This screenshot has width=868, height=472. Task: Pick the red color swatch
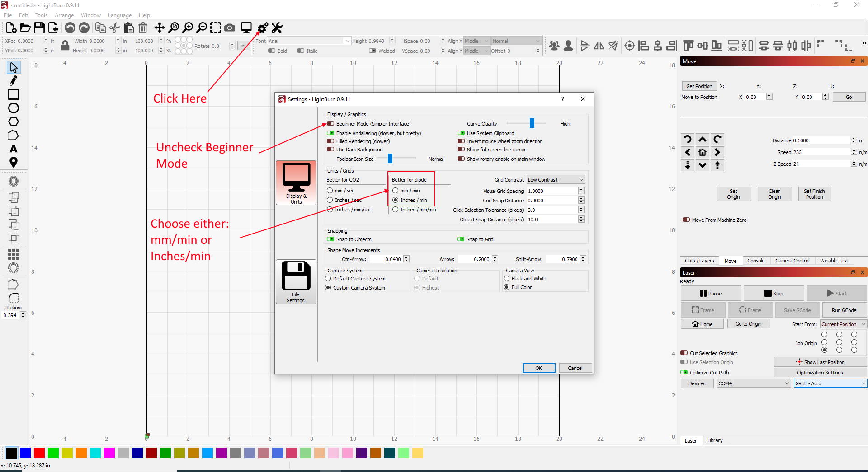click(39, 453)
